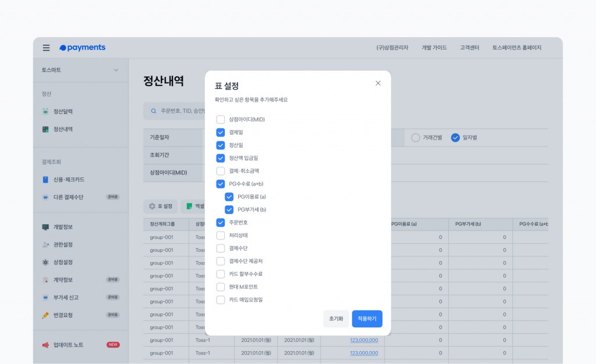
Task: Expand the 토스마트 store dropdown
Action: pos(80,70)
